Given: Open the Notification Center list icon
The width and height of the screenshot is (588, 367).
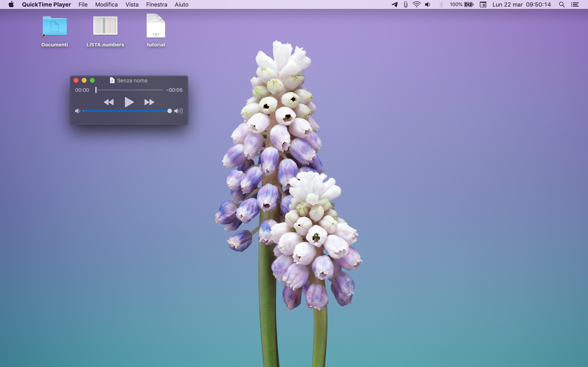Looking at the screenshot, I should point(575,4).
